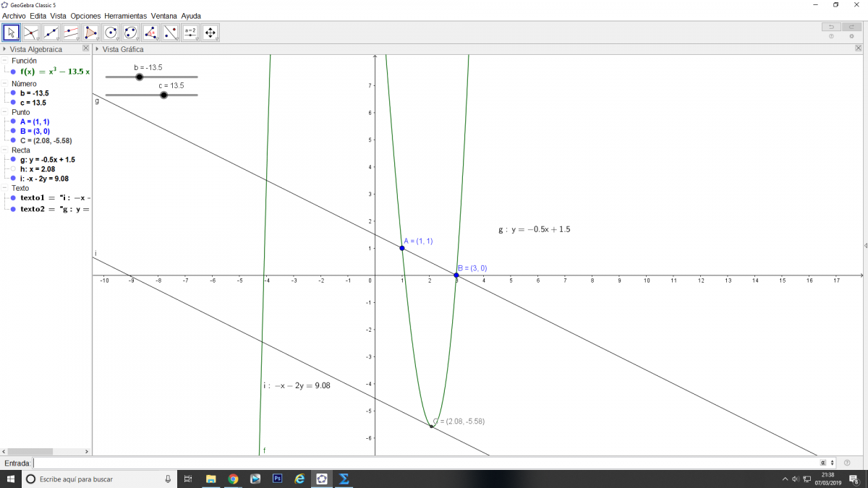Activate the Move Graphics View tool
This screenshot has height=488, width=868.
click(x=210, y=33)
